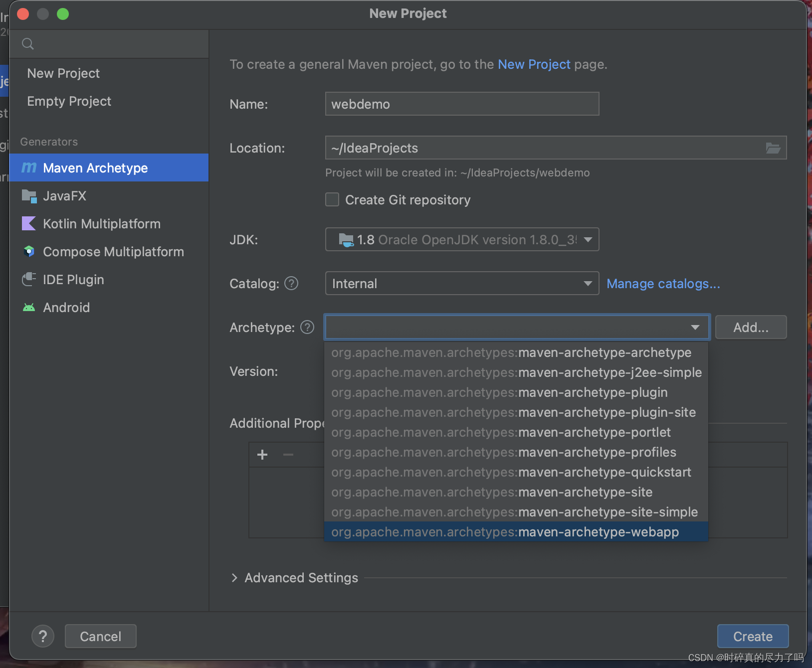Viewport: 812px width, 668px height.
Task: Select Maven Archetype generator
Action: pyautogui.click(x=109, y=167)
